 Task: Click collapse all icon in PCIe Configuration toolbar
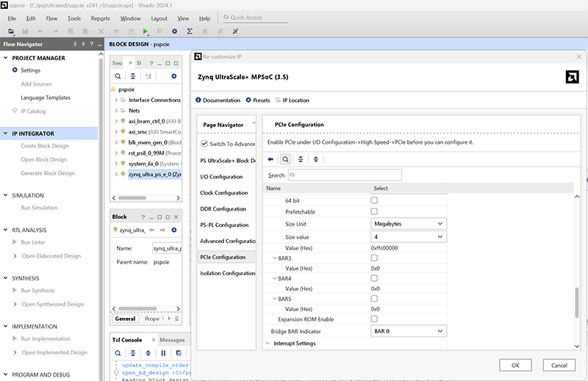(x=301, y=159)
